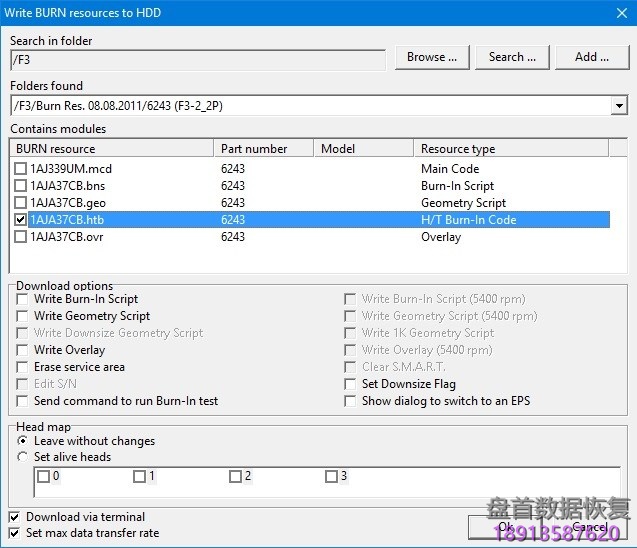Check the 1AJA37CB.ovr Overlay checkbox
Screen dimensions: 637x548
21,237
